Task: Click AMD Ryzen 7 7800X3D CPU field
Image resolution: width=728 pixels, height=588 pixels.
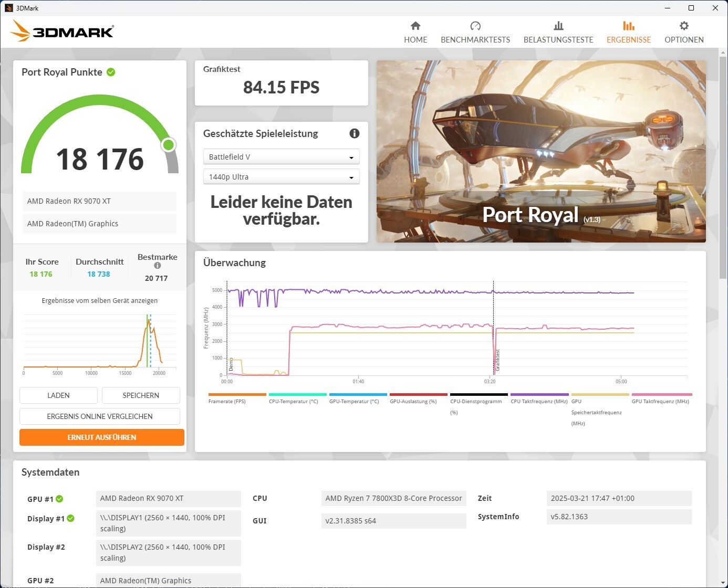Action: pos(394,498)
